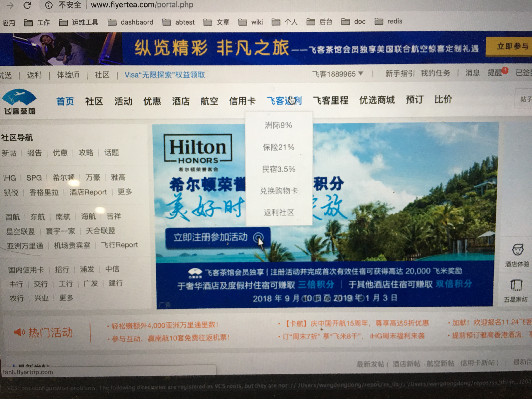Screen dimensions: 532x399
Task: Open the 消息 link
Action: click(472, 73)
